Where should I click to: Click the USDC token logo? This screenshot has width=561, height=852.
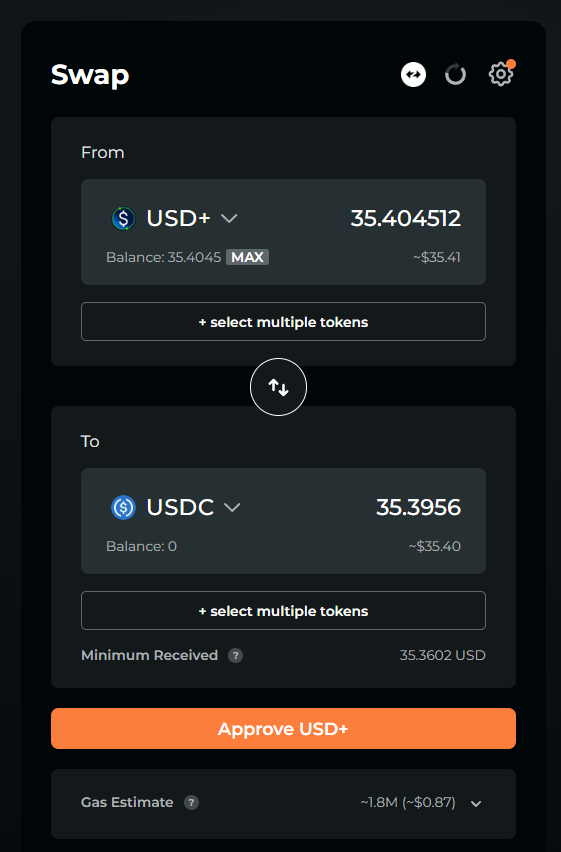coord(123,508)
